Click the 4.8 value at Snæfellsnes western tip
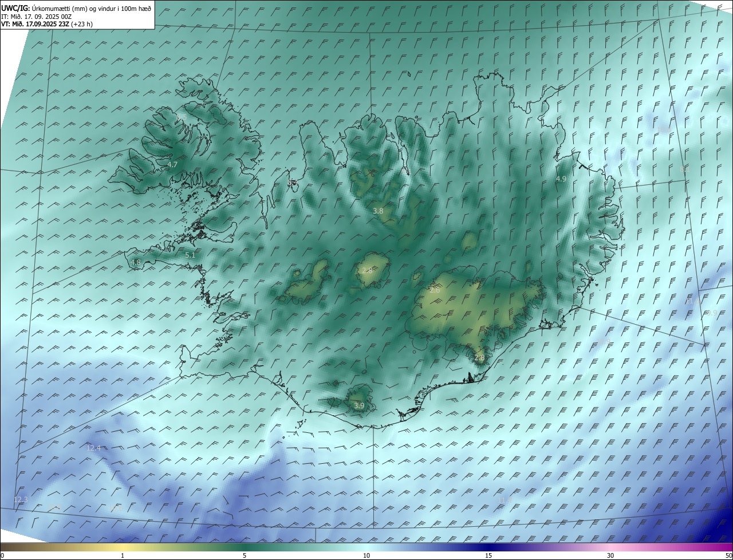 pos(136,263)
